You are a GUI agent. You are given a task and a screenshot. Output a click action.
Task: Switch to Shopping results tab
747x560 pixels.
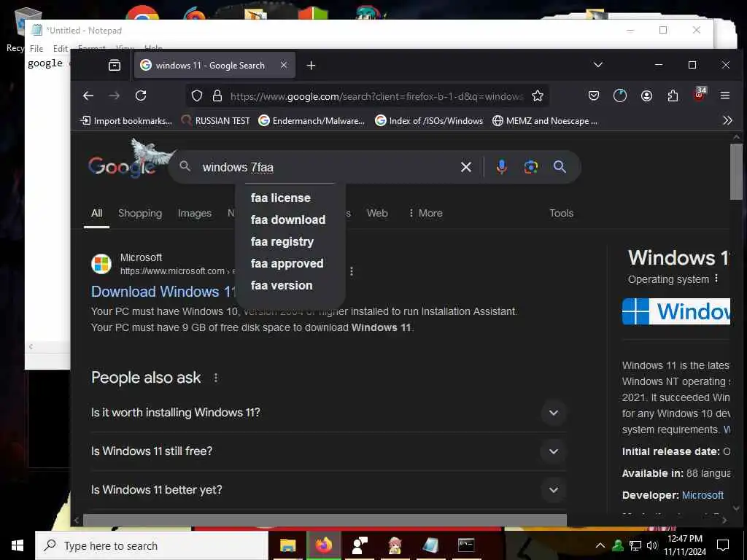[x=140, y=214]
